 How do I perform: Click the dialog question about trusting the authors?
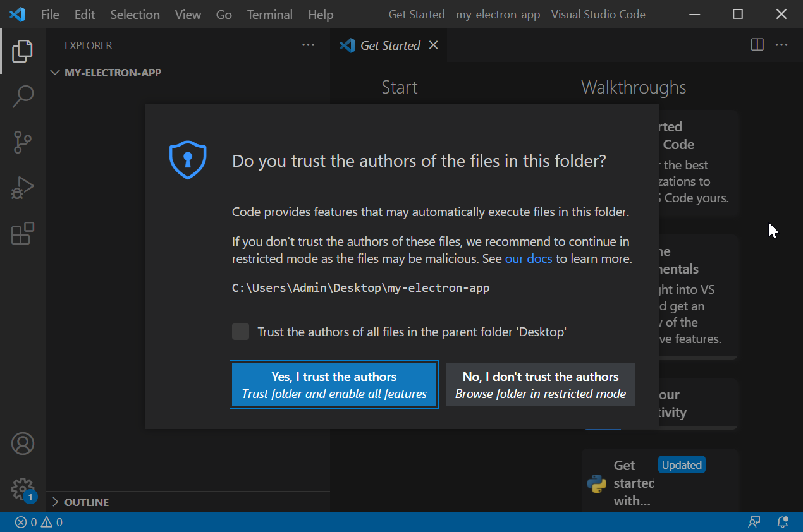point(419,161)
